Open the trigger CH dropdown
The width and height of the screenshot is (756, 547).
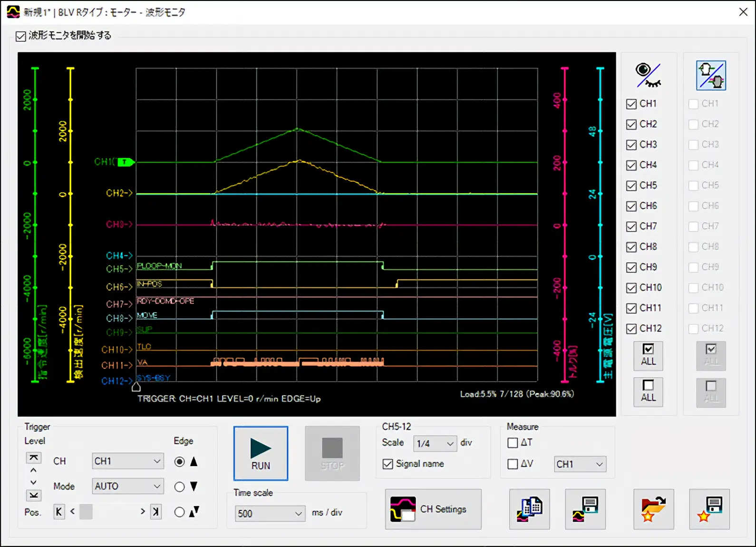pos(127,461)
